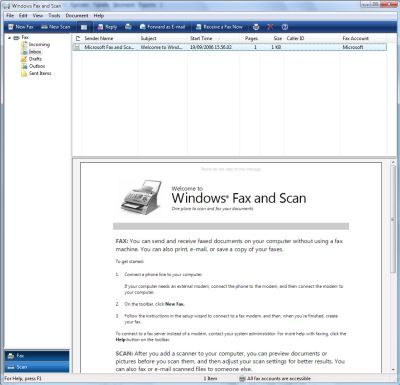Switch to the Scan view button
Image resolution: width=400 pixels, height=385 pixels.
tap(37, 367)
